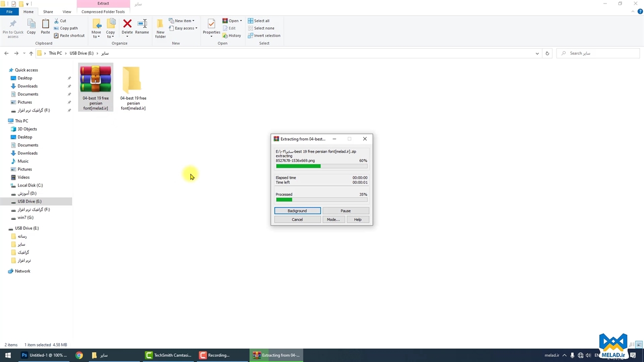The height and width of the screenshot is (362, 644).
Task: Pause the extraction process
Action: [346, 211]
